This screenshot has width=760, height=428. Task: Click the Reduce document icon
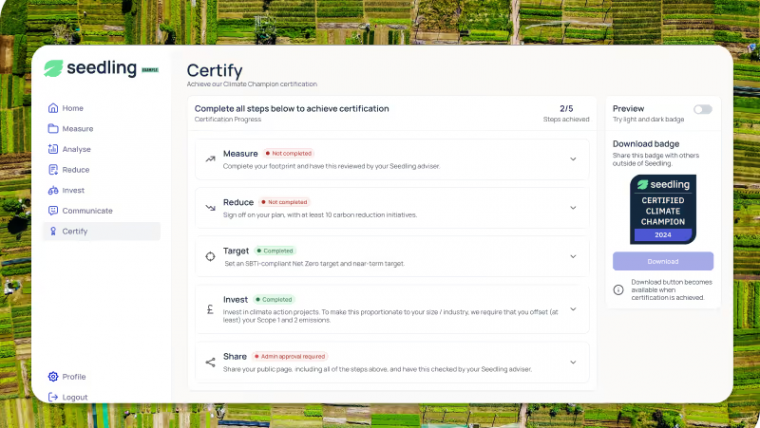53,170
